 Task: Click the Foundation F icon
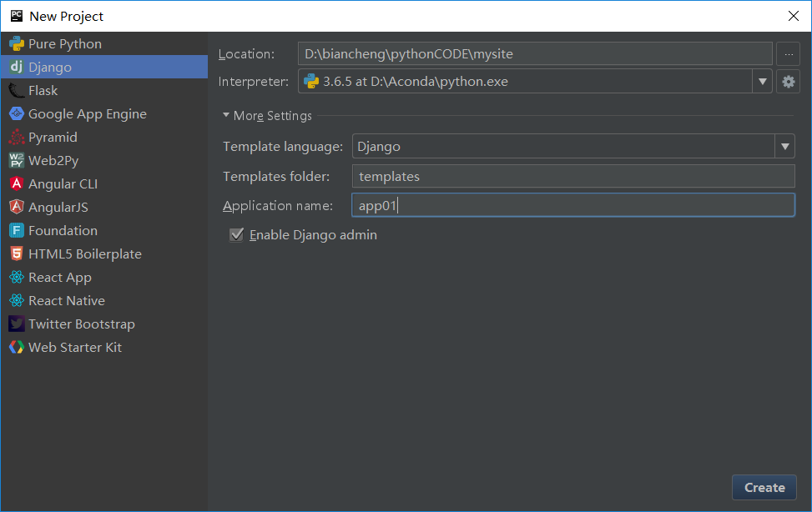click(17, 230)
